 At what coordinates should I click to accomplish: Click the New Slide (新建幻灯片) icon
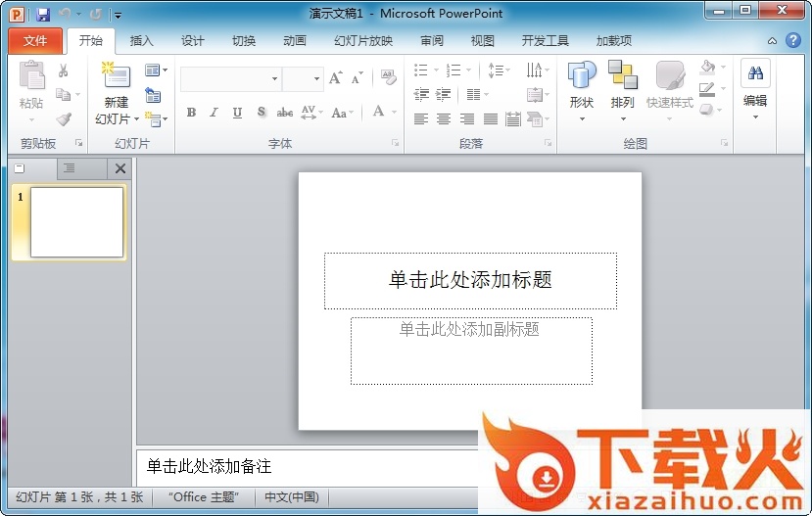(x=116, y=77)
